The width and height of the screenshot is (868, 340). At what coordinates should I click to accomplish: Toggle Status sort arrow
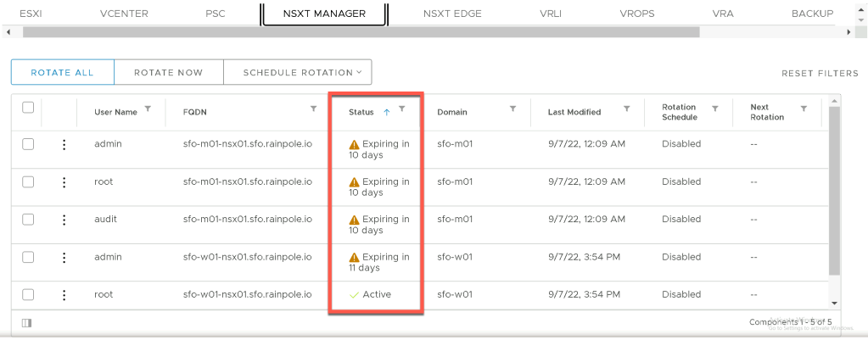[x=387, y=111]
